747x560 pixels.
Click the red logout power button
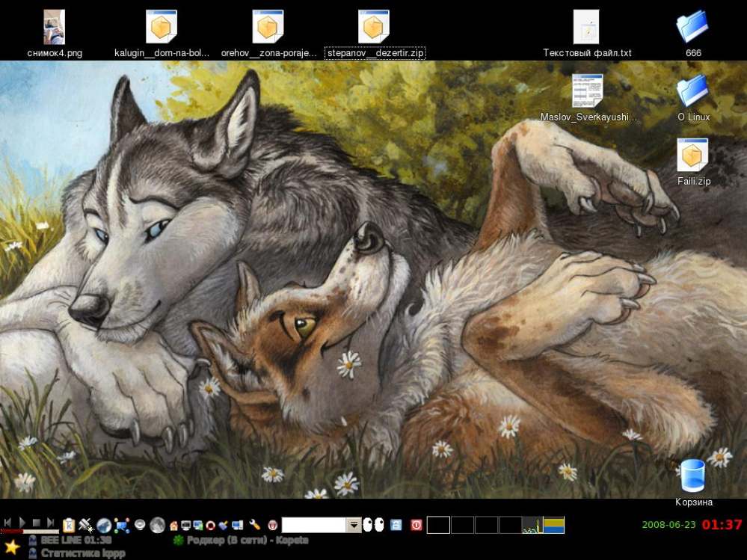(x=416, y=525)
